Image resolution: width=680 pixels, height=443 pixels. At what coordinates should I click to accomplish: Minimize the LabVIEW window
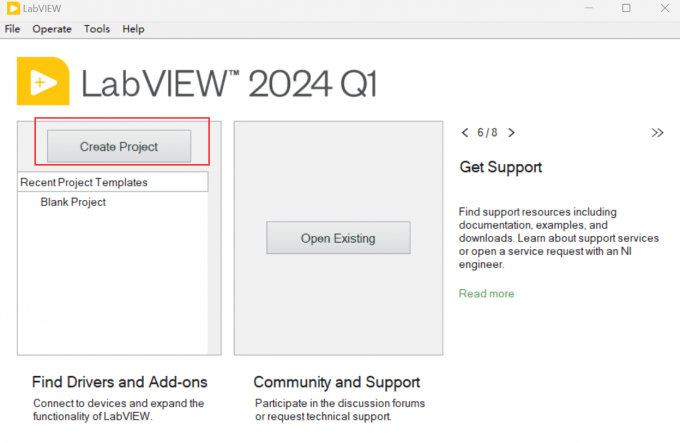coord(588,8)
